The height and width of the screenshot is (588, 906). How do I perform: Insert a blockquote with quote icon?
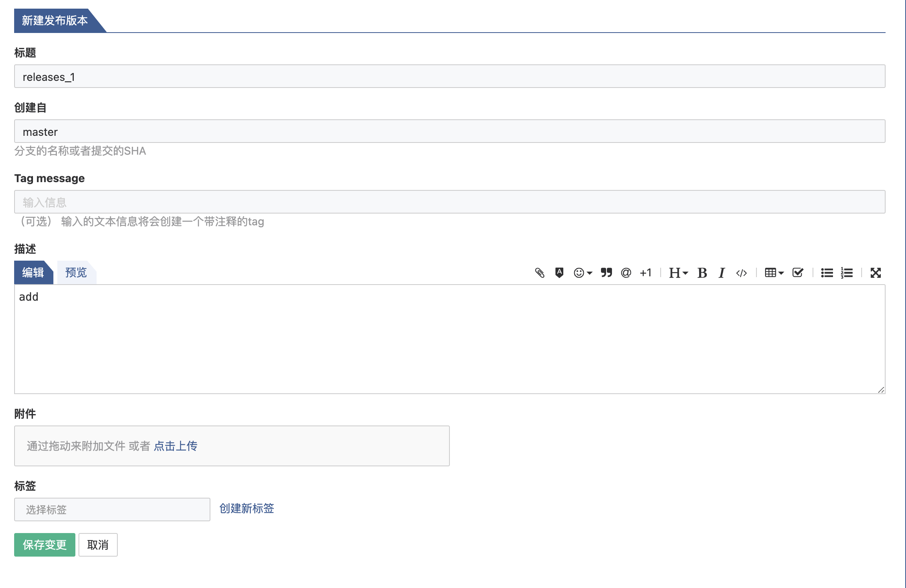point(606,273)
